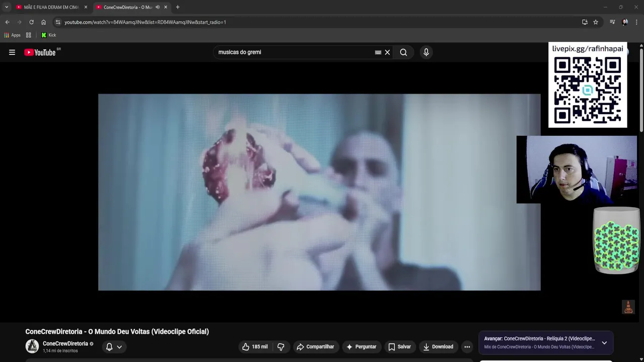Open the tab search dropdown

(x=6, y=7)
